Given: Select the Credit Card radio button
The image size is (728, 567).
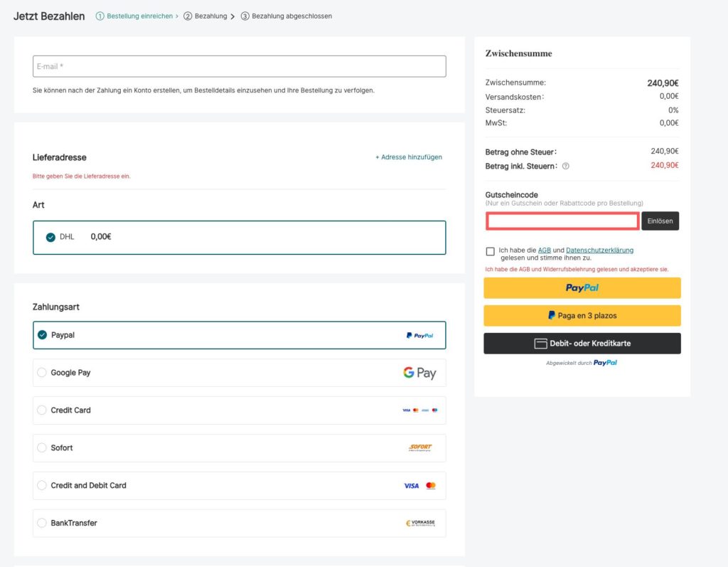Looking at the screenshot, I should pyautogui.click(x=42, y=410).
